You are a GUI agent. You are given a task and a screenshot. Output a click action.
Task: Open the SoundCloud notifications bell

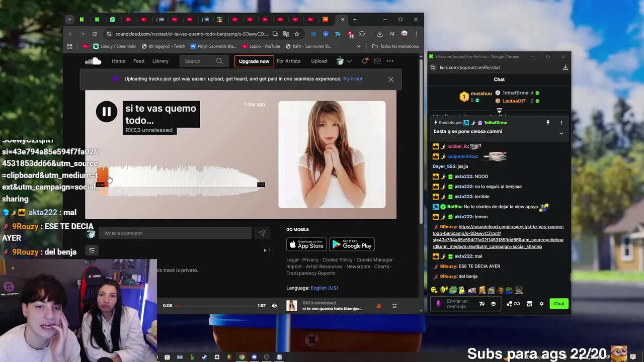point(365,61)
